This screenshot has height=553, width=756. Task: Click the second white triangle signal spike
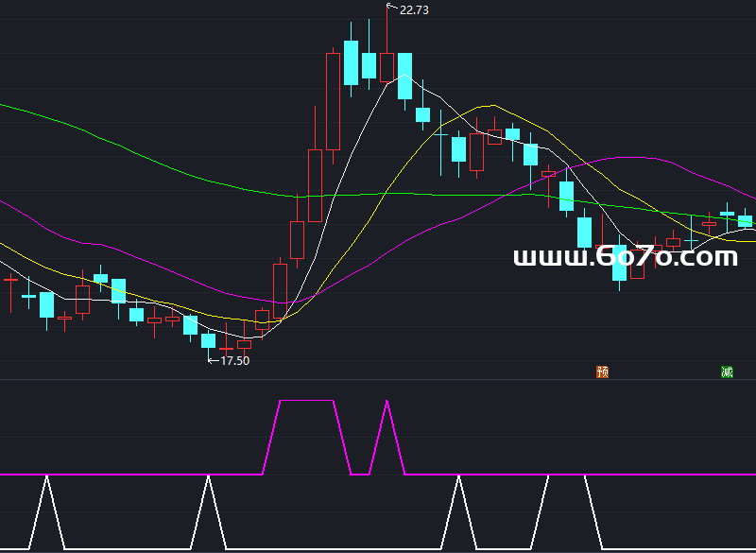209,480
